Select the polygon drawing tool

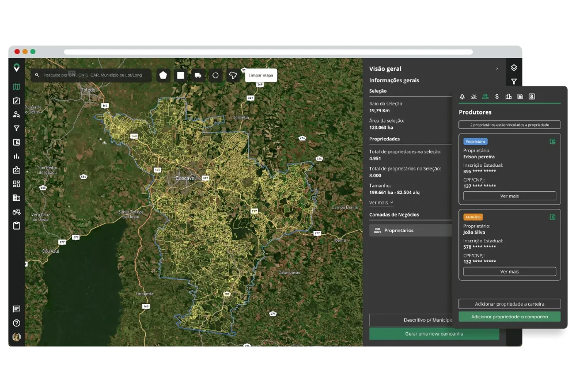pos(164,75)
